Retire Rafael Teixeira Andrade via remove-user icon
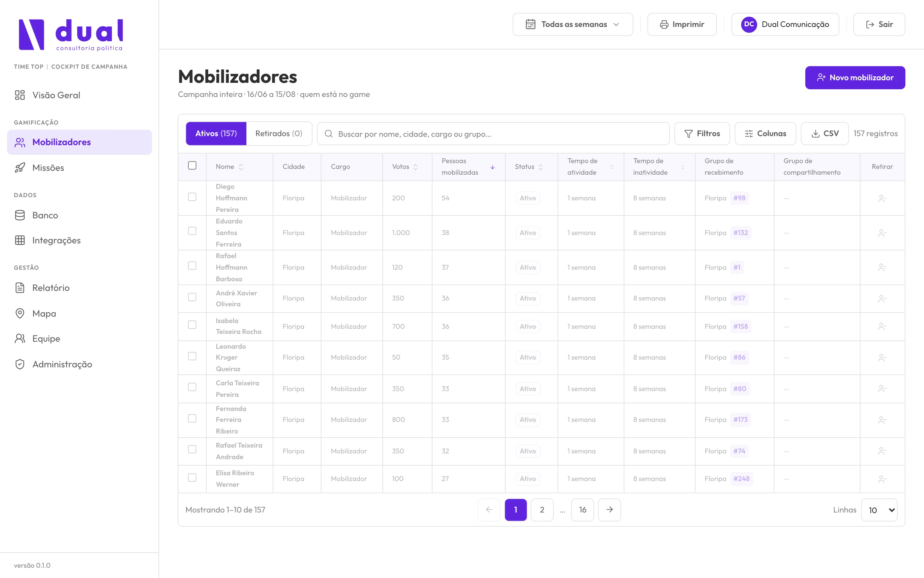 pyautogui.click(x=882, y=451)
